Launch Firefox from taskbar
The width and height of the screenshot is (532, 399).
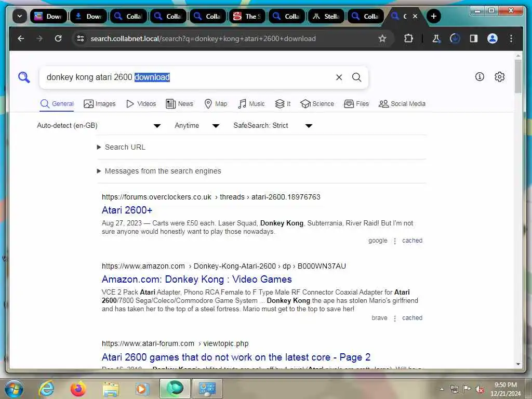pyautogui.click(x=78, y=389)
